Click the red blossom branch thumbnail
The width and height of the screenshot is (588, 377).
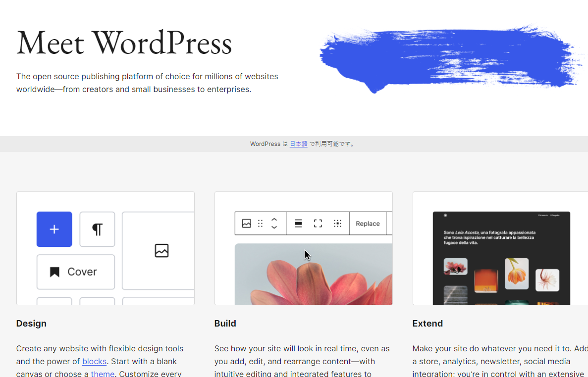coord(456,267)
